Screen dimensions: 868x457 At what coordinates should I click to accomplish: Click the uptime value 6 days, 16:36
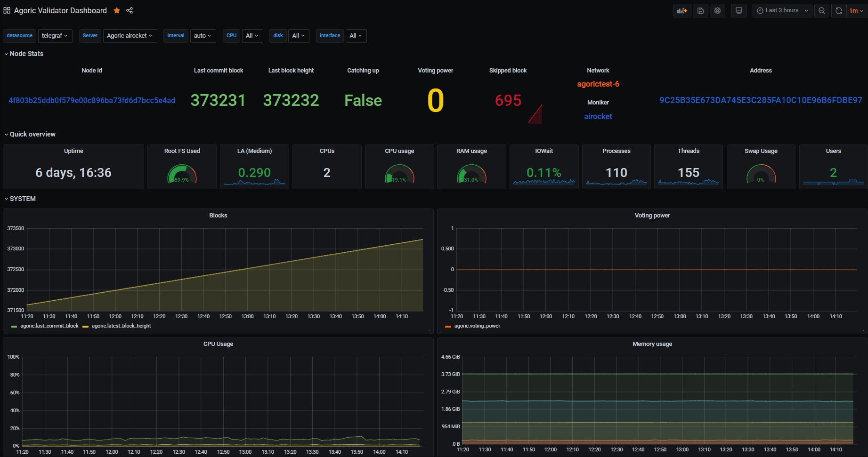[73, 173]
